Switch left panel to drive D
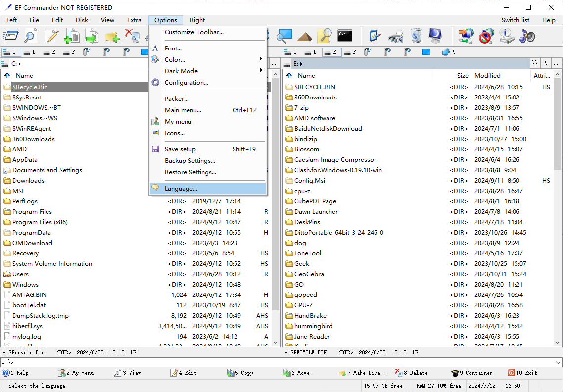The image size is (563, 392). point(29,52)
